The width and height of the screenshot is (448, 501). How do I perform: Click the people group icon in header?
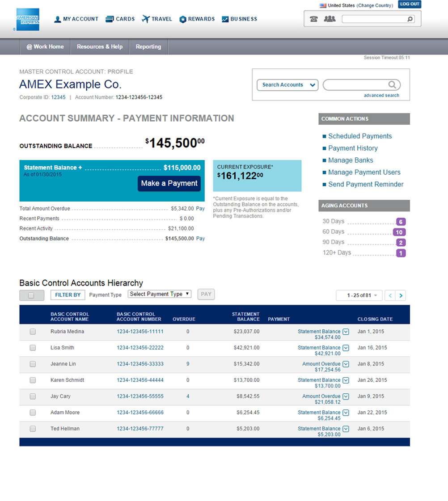coord(330,19)
